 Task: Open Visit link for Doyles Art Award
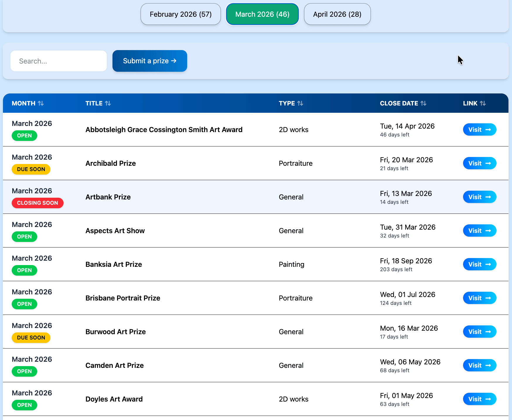pos(479,399)
